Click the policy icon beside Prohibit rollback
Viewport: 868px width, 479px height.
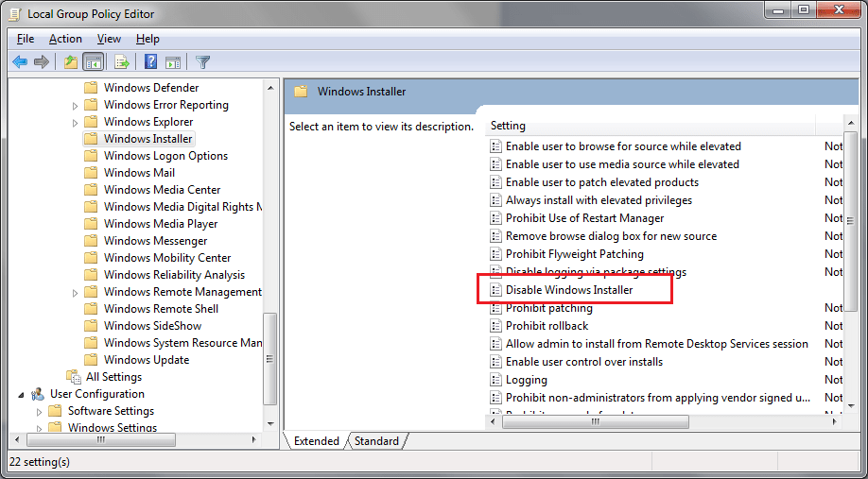(495, 326)
